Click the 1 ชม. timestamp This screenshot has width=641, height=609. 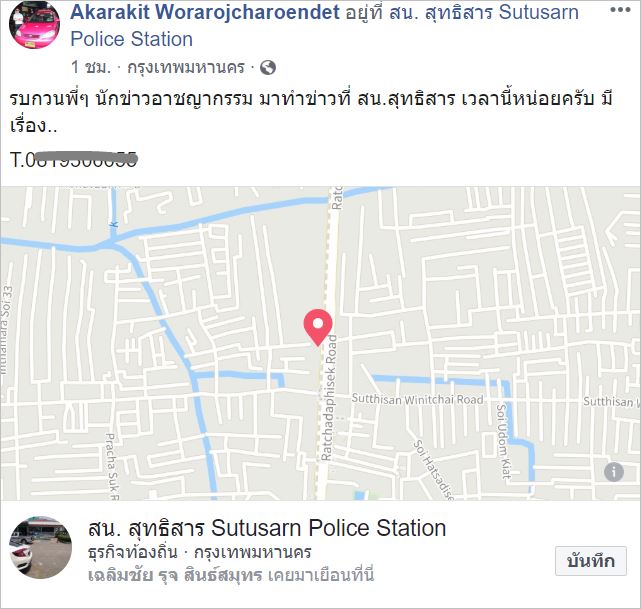(91, 67)
